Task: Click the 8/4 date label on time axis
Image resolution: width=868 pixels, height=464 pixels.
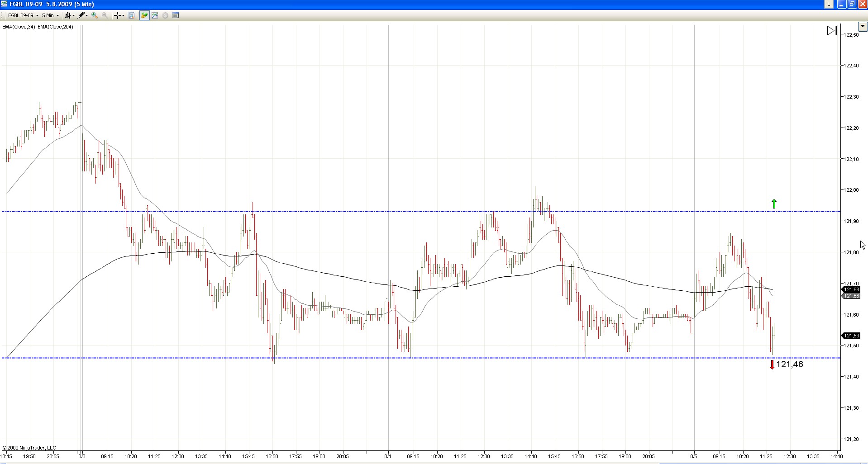Action: pyautogui.click(x=388, y=456)
